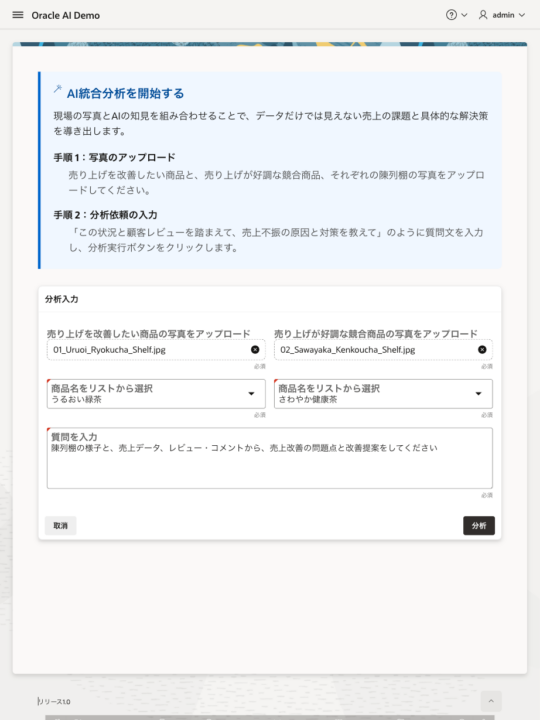The width and height of the screenshot is (540, 720).
Task: Open the admin user menu
Action: (502, 15)
